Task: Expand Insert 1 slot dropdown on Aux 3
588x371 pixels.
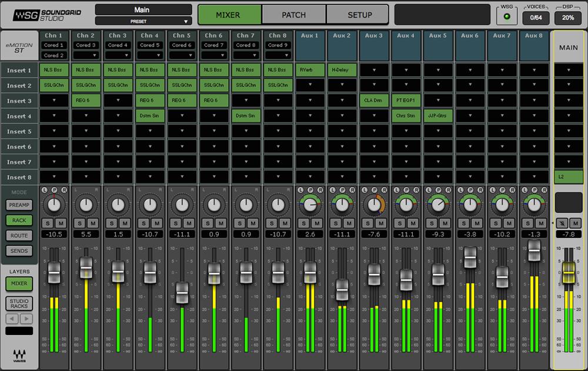Action: (x=374, y=70)
